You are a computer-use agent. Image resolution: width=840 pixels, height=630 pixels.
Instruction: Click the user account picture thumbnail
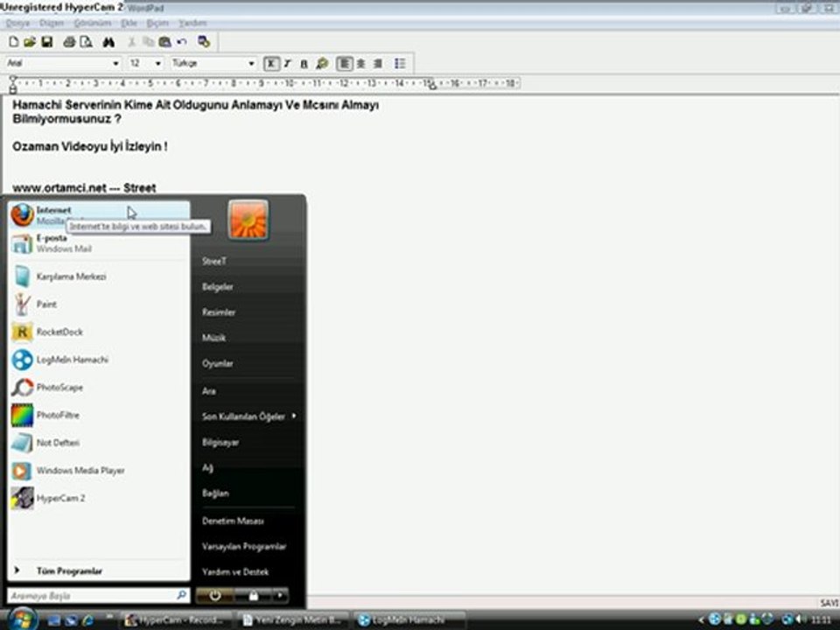tap(248, 220)
